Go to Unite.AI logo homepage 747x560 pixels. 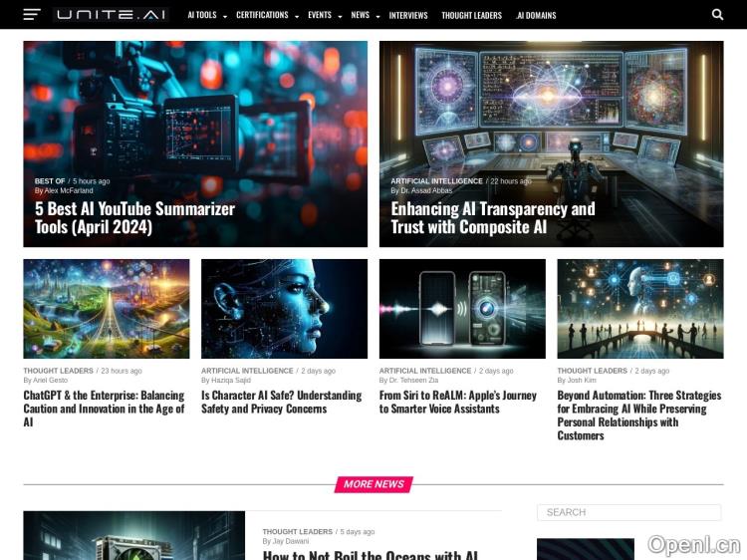111,15
